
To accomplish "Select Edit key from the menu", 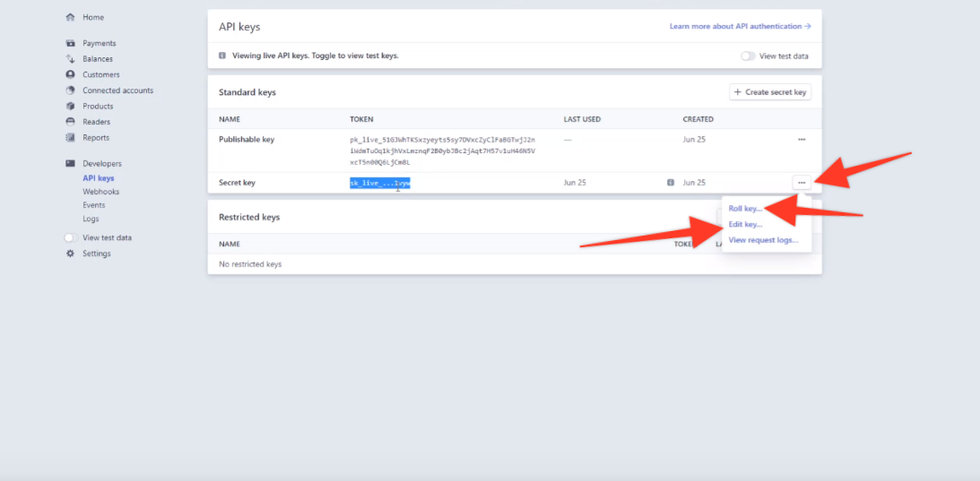I will [746, 224].
